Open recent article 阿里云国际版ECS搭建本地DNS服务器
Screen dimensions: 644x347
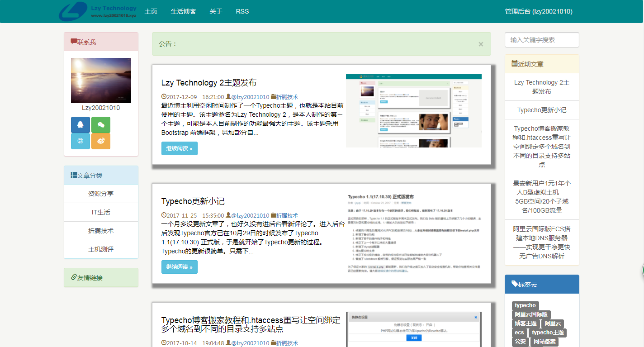(542, 242)
